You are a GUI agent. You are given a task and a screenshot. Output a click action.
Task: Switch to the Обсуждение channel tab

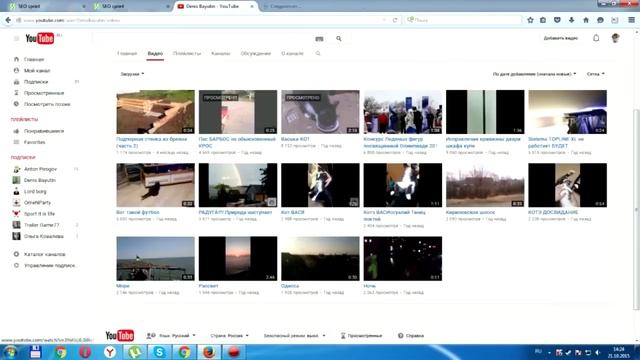coord(256,53)
